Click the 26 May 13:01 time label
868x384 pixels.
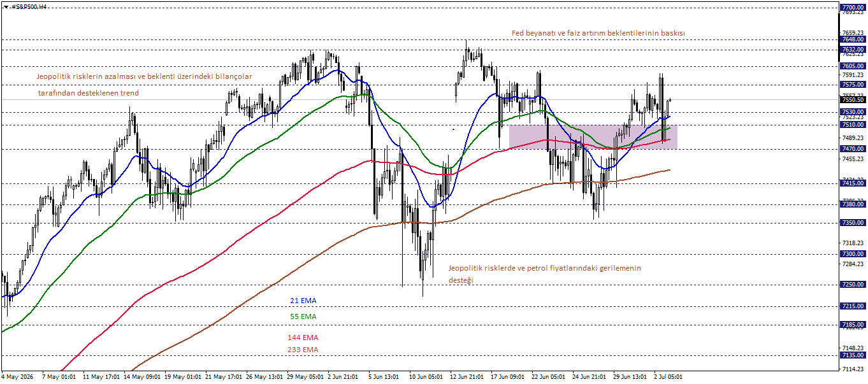264,377
